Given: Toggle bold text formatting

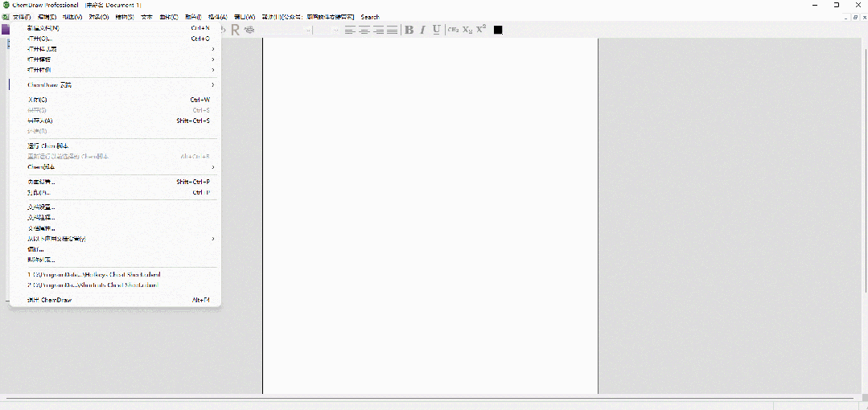Looking at the screenshot, I should tap(409, 30).
